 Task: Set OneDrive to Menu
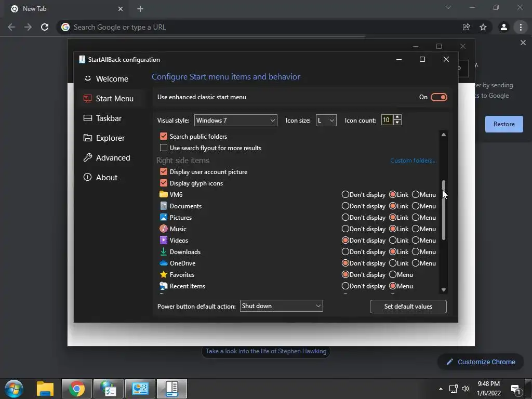pyautogui.click(x=416, y=263)
